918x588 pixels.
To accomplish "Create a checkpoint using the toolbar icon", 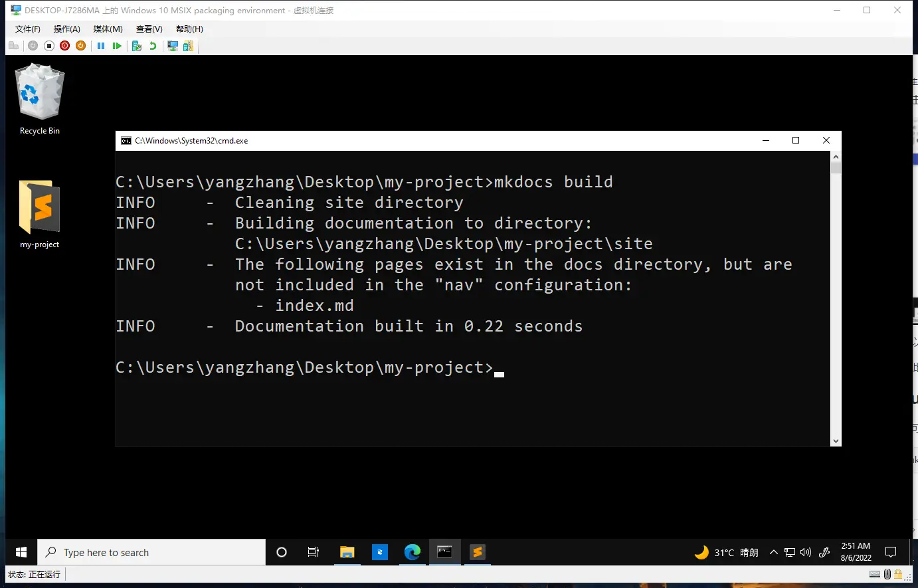I will tap(137, 46).
